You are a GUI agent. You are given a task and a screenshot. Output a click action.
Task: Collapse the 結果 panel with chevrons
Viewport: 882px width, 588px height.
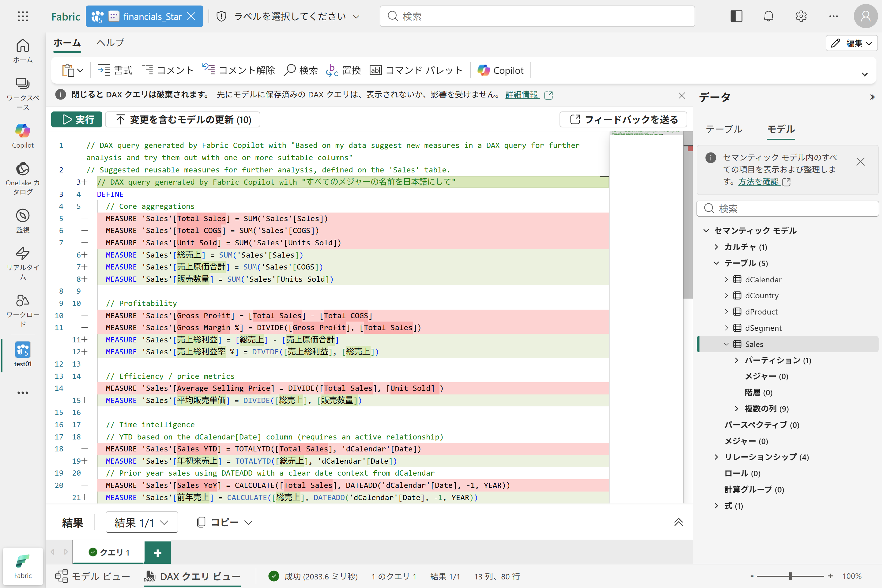click(678, 522)
